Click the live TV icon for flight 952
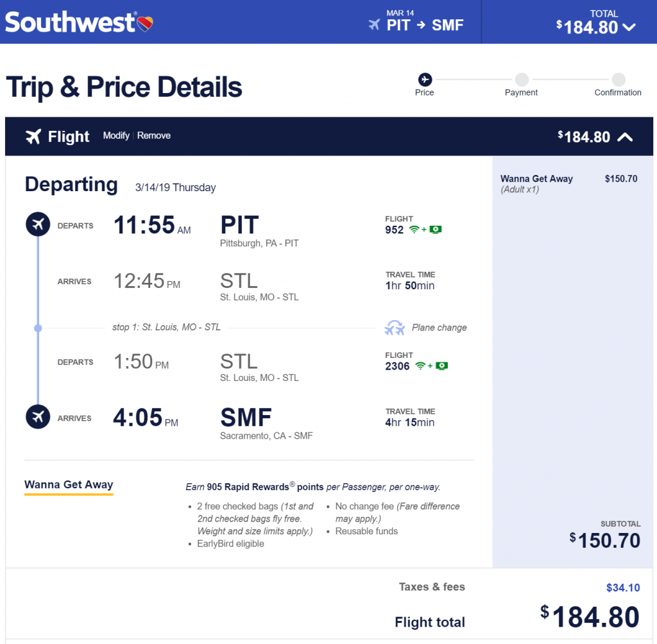The image size is (657, 644). [x=436, y=230]
